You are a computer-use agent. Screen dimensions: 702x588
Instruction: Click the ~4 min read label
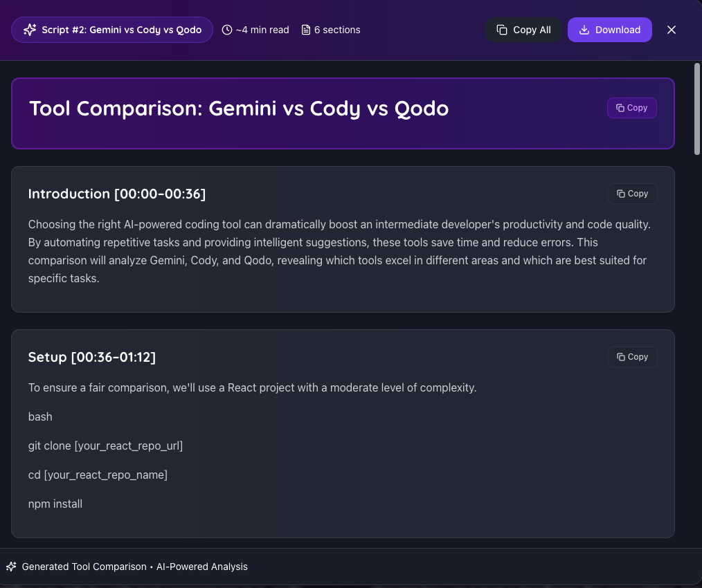pos(262,30)
